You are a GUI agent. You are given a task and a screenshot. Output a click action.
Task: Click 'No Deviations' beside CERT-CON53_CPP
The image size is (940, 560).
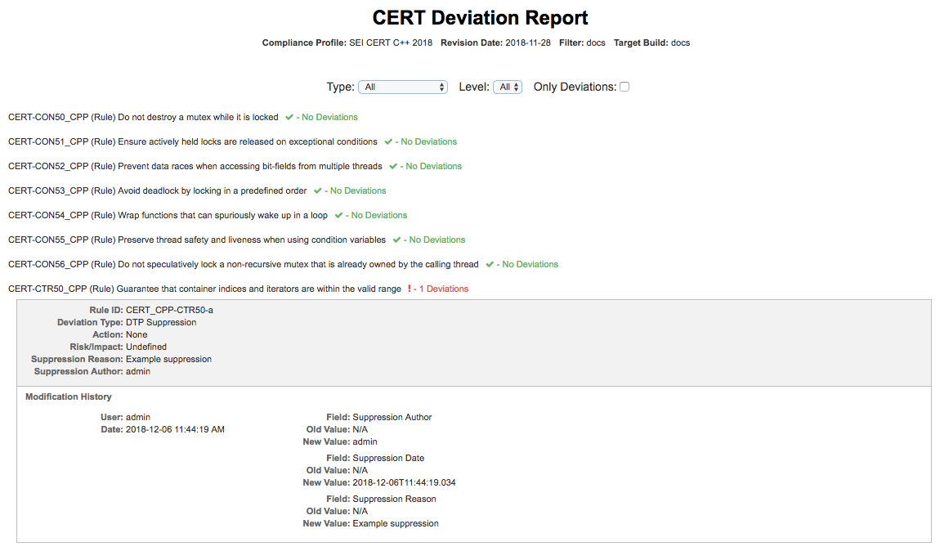click(358, 191)
